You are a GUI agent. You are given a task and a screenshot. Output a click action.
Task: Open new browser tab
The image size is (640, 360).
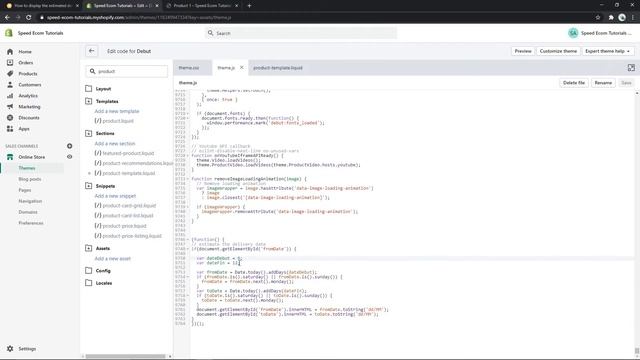pyautogui.click(x=249, y=6)
